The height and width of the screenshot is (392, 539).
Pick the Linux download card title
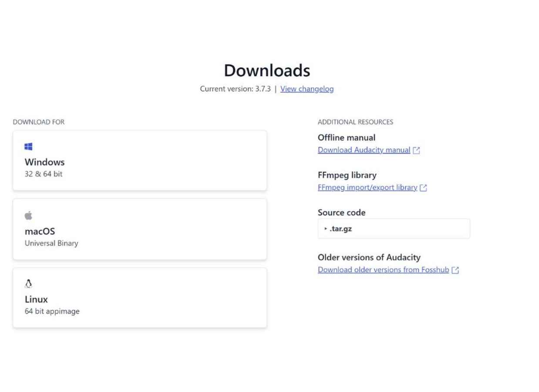pyautogui.click(x=36, y=299)
